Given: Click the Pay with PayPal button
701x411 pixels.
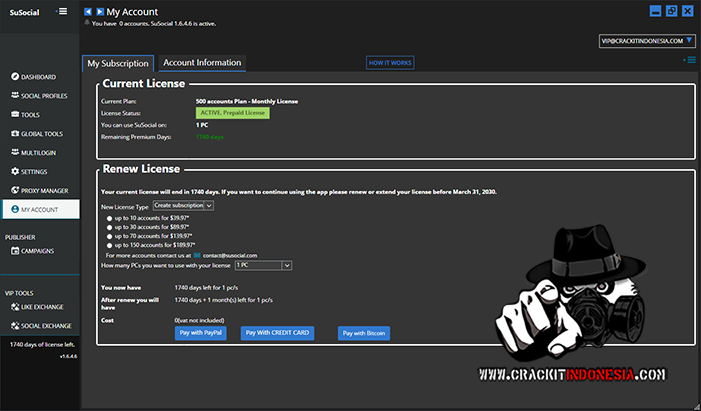Looking at the screenshot, I should 201,332.
